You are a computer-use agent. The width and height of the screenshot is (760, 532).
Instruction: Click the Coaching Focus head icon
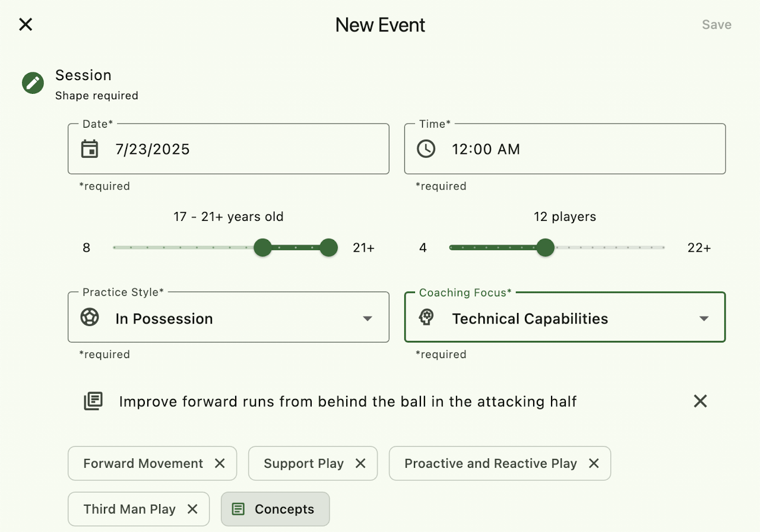point(426,318)
